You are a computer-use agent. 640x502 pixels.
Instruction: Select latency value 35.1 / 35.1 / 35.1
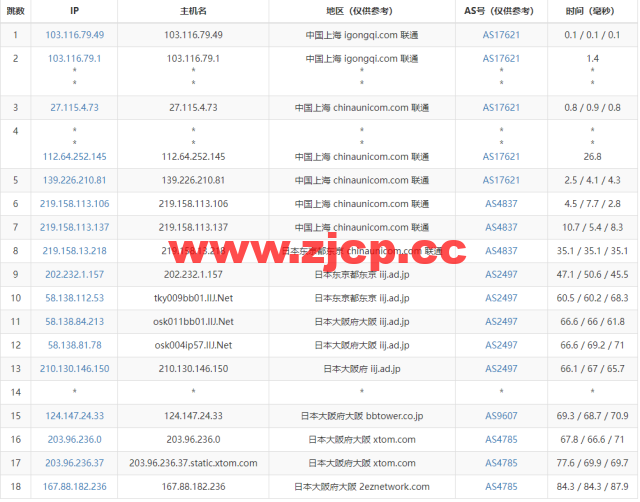point(592,251)
